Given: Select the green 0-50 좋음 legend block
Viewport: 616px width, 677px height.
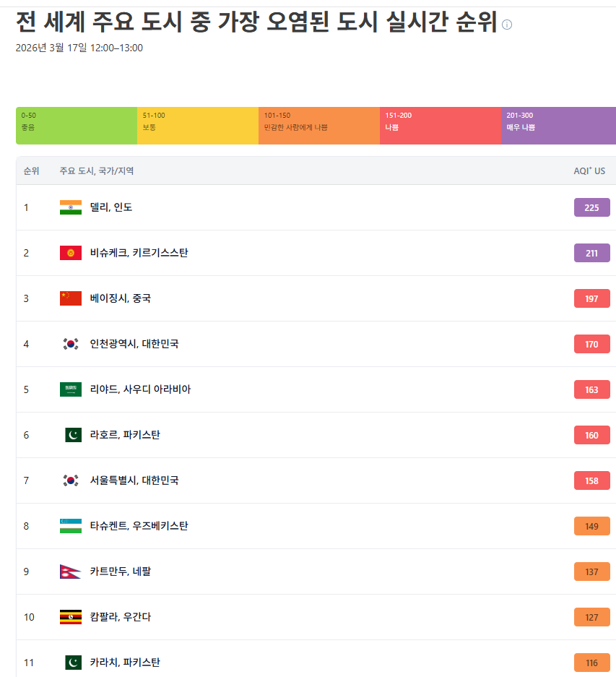Looking at the screenshot, I should tap(77, 126).
